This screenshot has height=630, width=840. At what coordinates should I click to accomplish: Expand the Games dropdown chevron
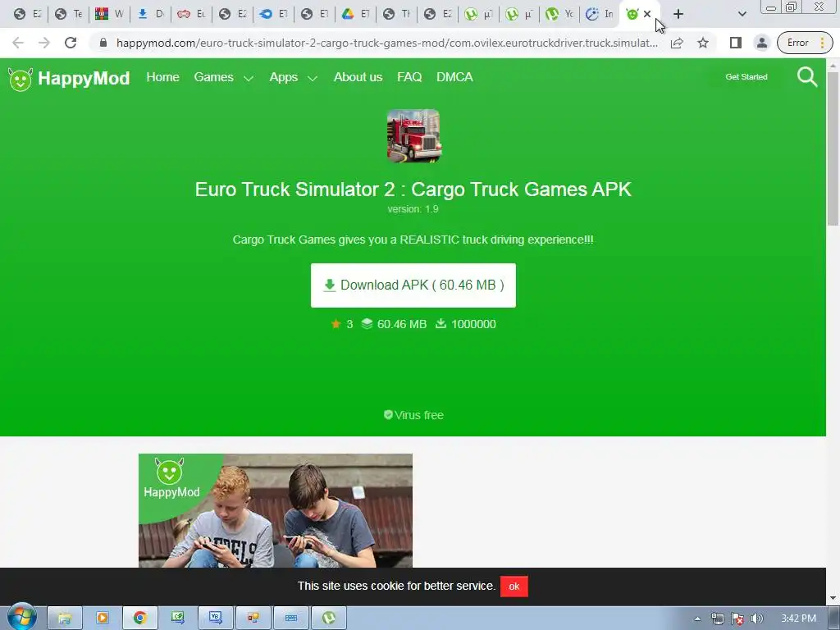(x=249, y=78)
